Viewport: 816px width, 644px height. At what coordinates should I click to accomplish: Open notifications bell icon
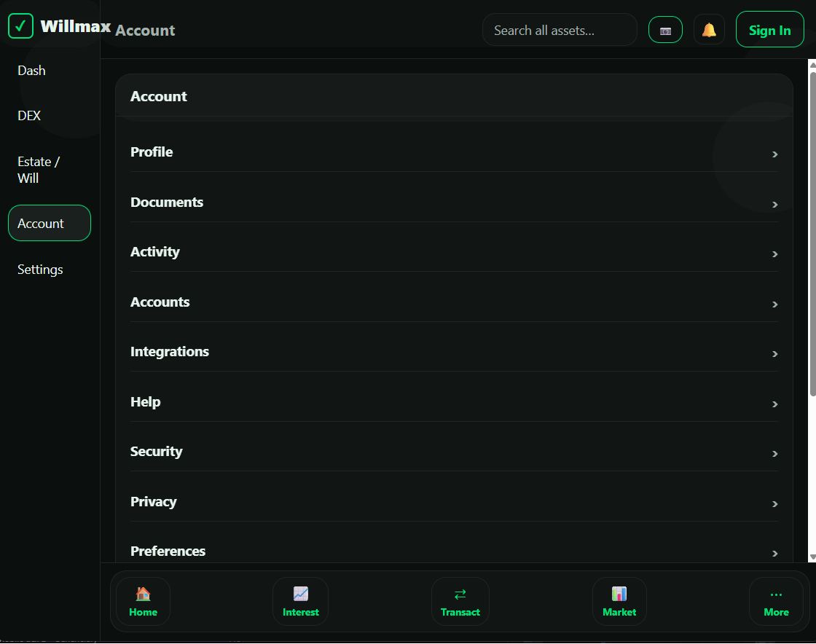(x=709, y=30)
